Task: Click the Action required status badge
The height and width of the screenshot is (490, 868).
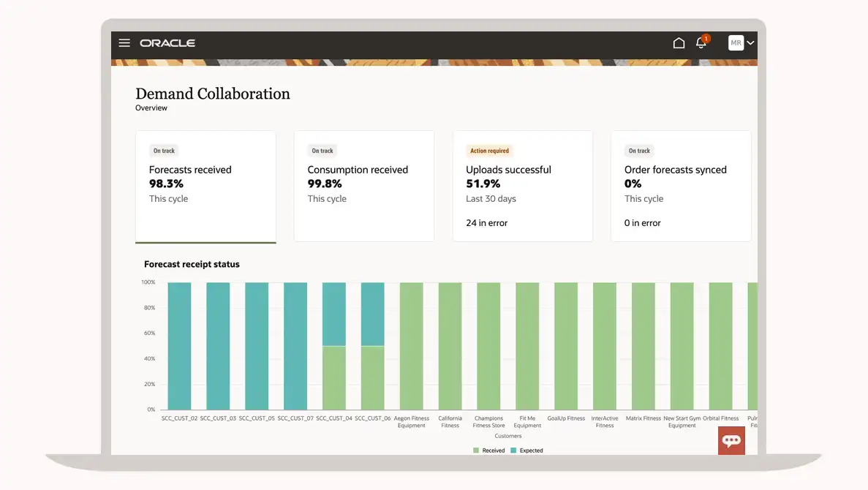Action: [x=489, y=151]
